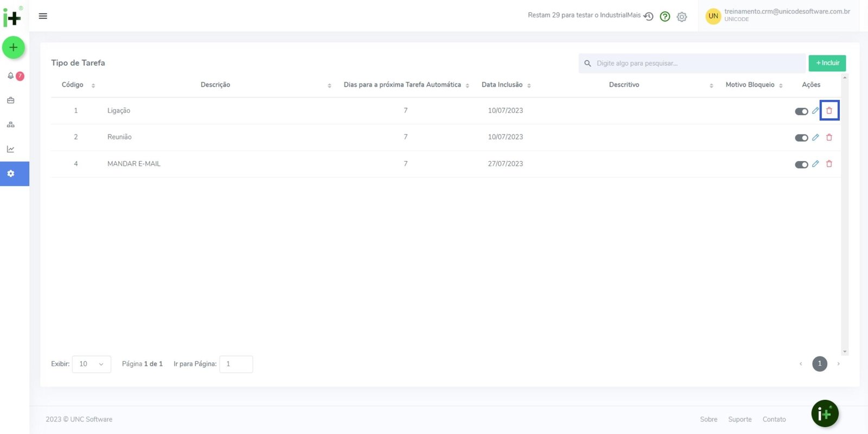Toggle active switch for Reunião
The width and height of the screenshot is (868, 434).
[x=801, y=138]
